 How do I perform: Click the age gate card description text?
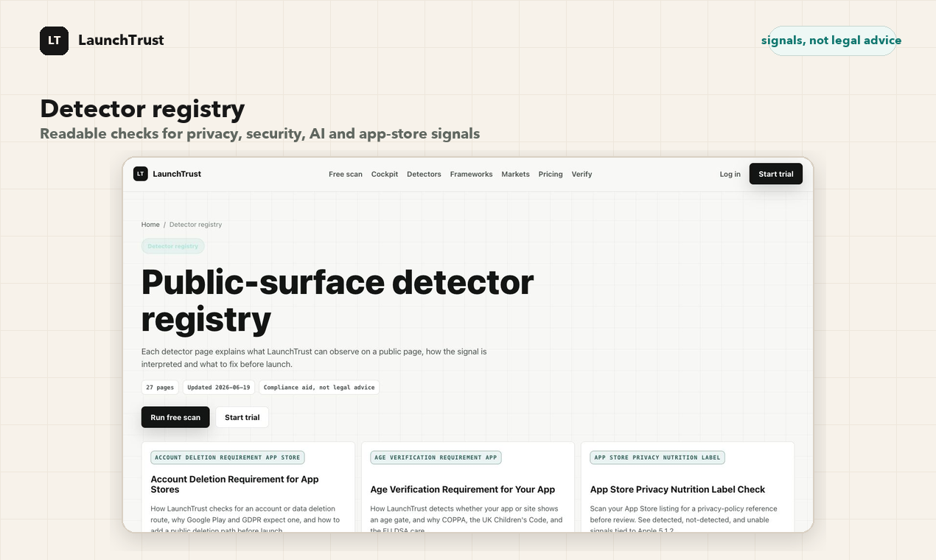click(x=467, y=519)
